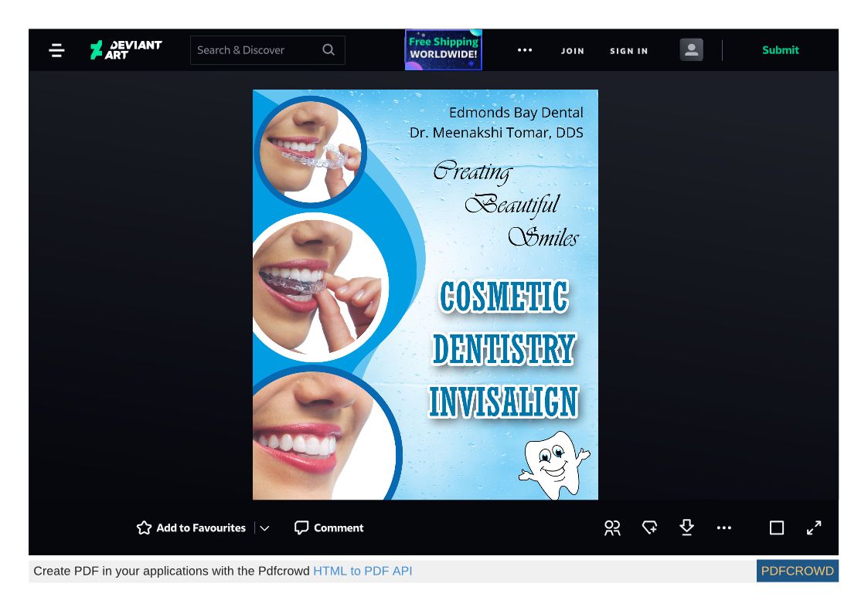Screen dimensions: 868x614
Task: Click the DeviantArt logo
Action: pos(125,50)
